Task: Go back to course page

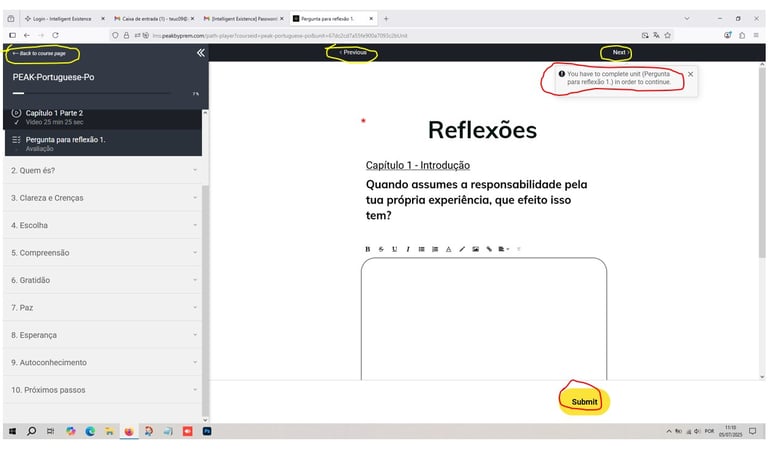Action: click(x=39, y=53)
